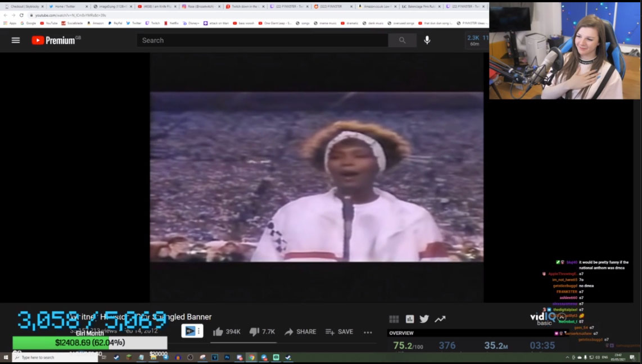Click the Chrome address bar URL
Image resolution: width=642 pixels, height=364 pixels.
[x=70, y=15]
